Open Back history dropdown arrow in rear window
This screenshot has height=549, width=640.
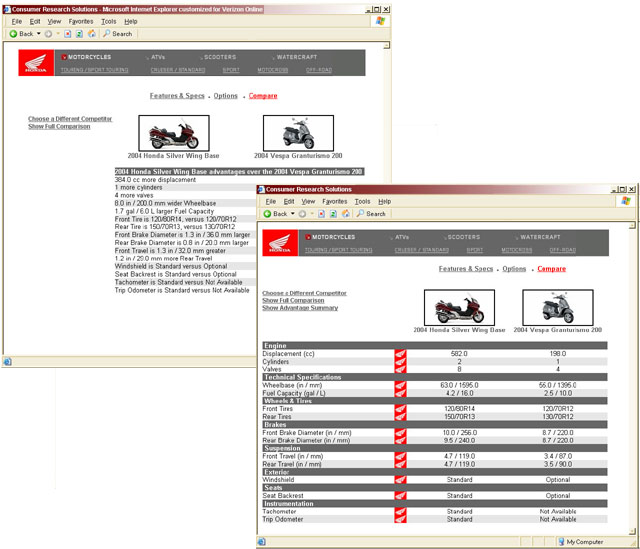point(39,34)
